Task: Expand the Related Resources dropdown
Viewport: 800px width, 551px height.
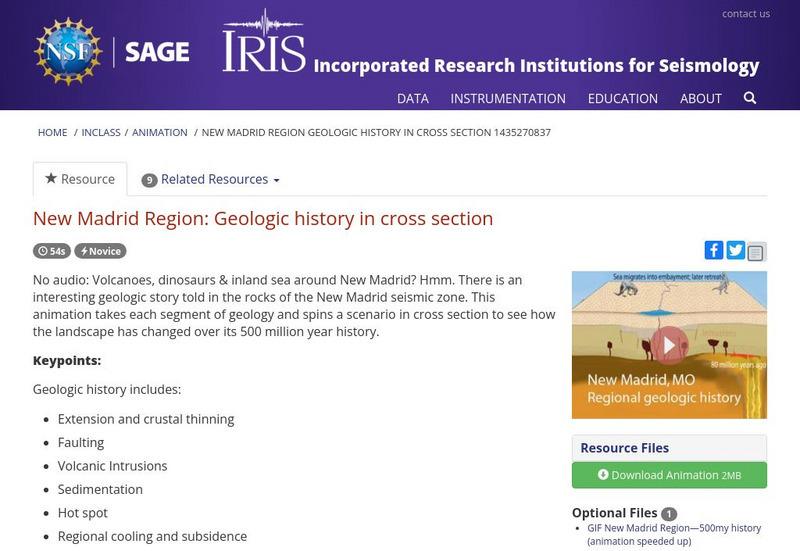Action: click(x=211, y=180)
